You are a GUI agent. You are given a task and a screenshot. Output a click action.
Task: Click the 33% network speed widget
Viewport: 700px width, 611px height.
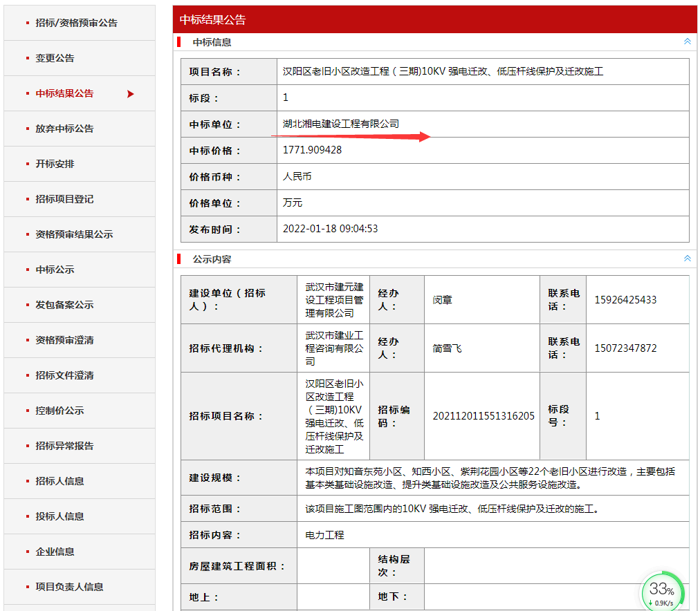[662, 592]
